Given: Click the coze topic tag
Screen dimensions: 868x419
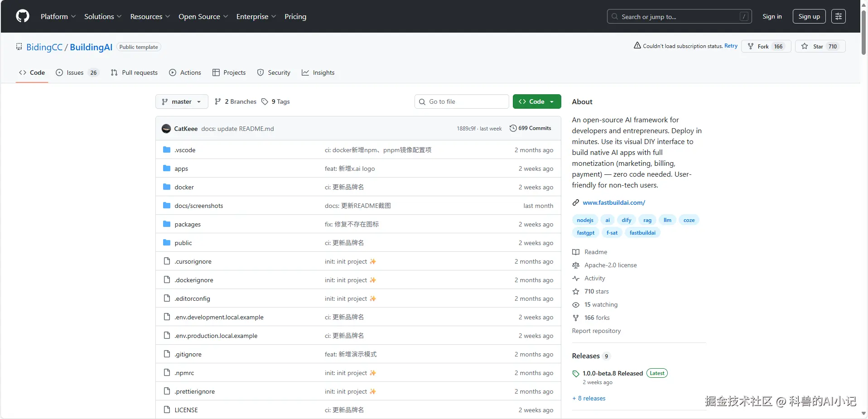Looking at the screenshot, I should pyautogui.click(x=689, y=220).
